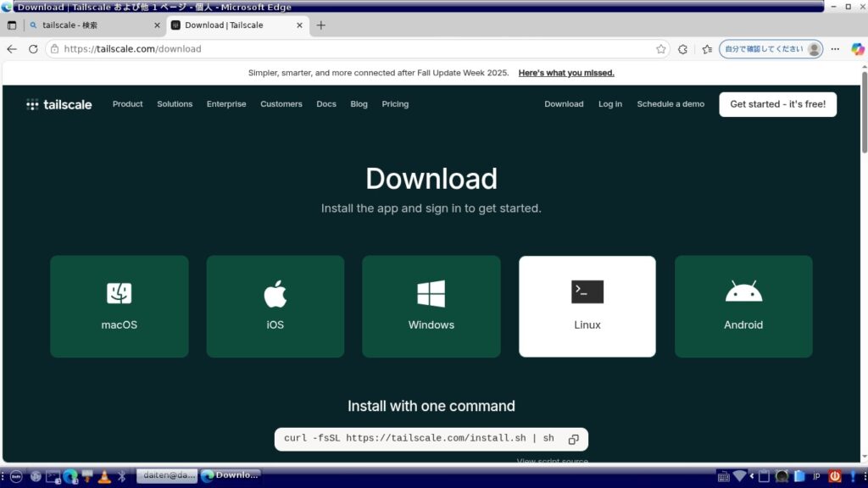Open a new browser tab
Image resolution: width=868 pixels, height=488 pixels.
tap(320, 25)
